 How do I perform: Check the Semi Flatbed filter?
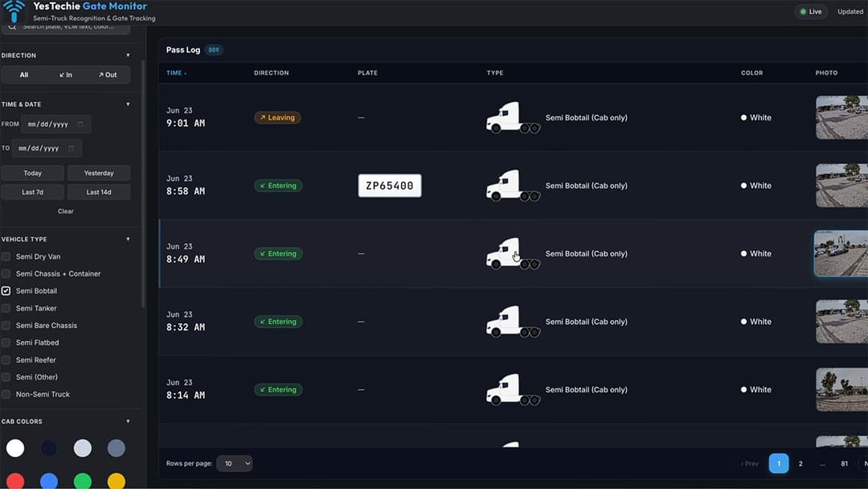[6, 343]
